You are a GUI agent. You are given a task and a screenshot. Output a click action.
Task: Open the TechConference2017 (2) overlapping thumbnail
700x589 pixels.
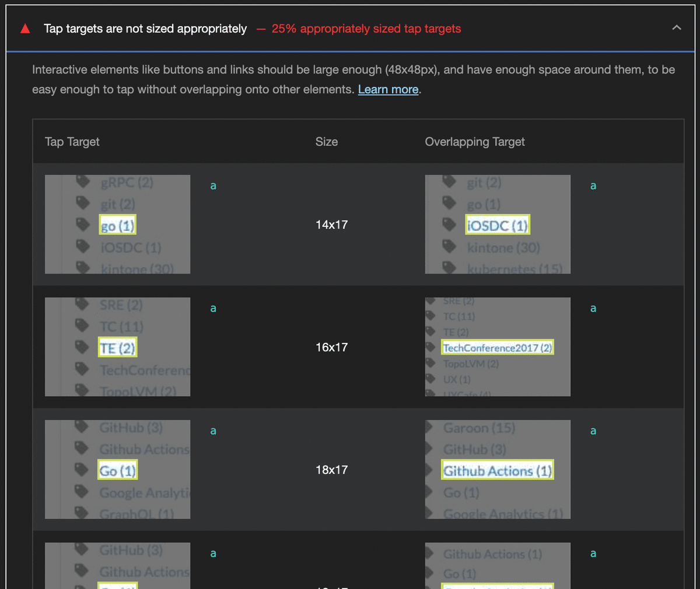coord(498,347)
